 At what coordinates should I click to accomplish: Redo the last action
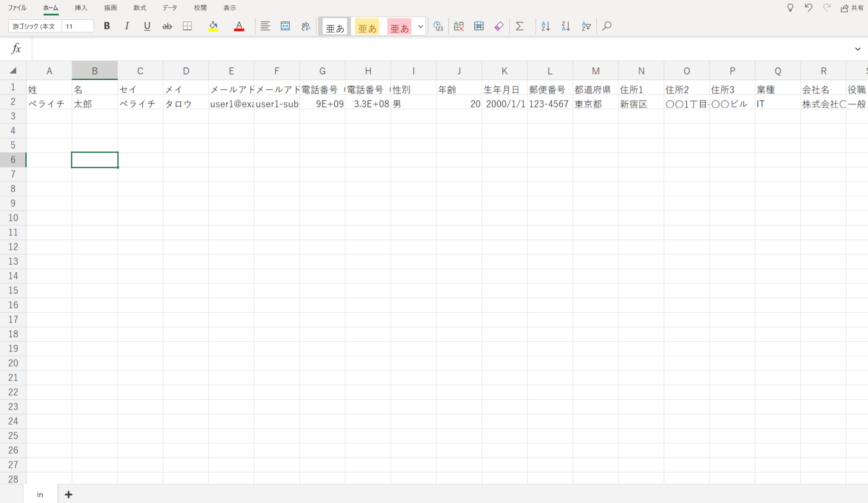tap(827, 8)
